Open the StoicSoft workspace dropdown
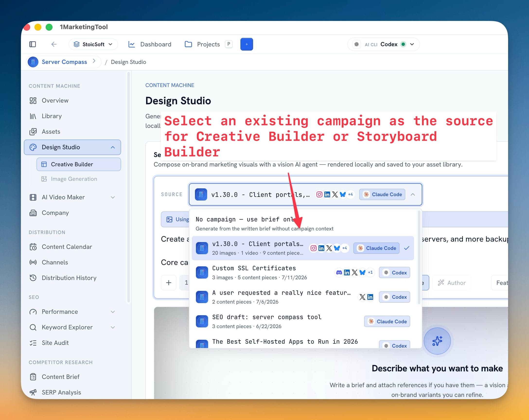 pos(93,44)
